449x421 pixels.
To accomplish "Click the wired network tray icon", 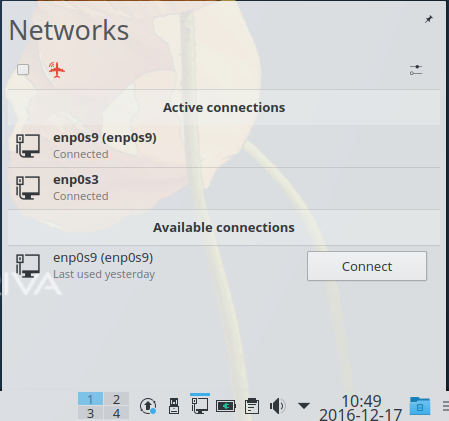I will point(200,406).
